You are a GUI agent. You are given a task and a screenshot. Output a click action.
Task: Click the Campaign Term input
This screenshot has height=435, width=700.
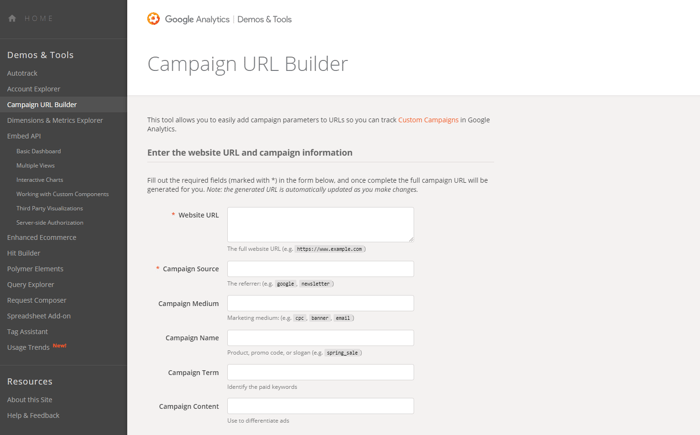click(321, 372)
